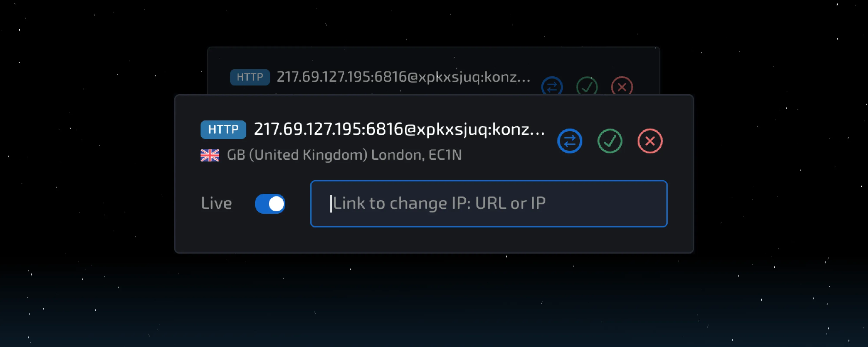Click the red X icon in front card
The height and width of the screenshot is (347, 868).
650,141
